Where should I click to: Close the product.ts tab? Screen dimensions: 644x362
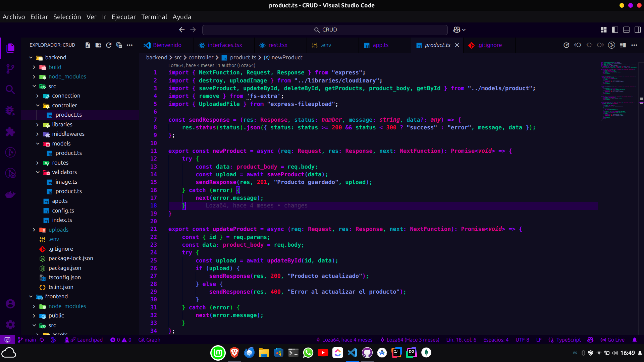(457, 45)
